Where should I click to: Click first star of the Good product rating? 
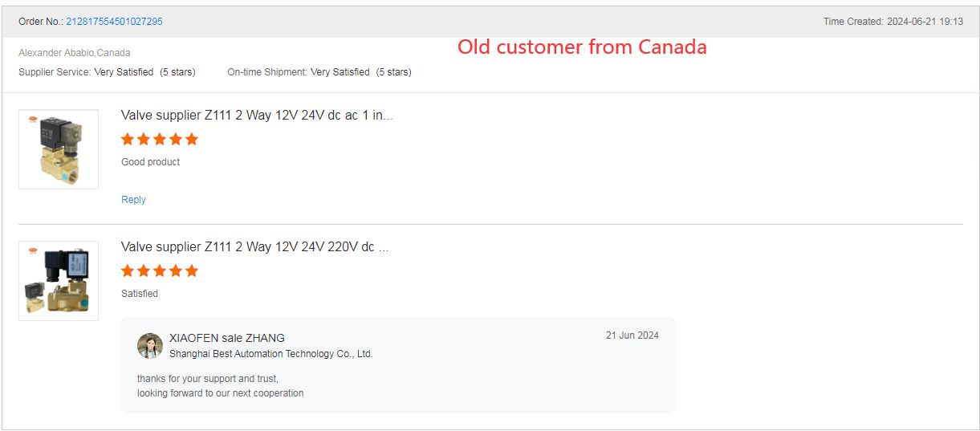click(128, 139)
